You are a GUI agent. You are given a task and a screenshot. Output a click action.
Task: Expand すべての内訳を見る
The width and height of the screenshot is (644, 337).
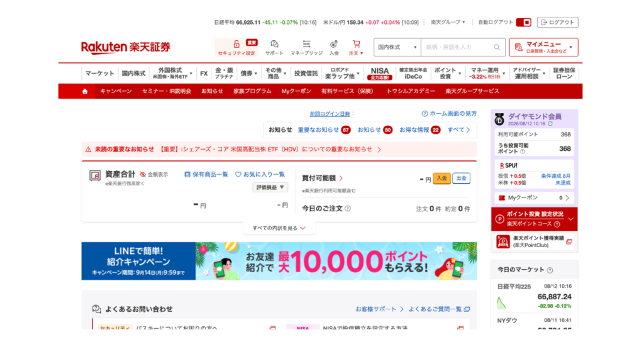click(x=279, y=228)
